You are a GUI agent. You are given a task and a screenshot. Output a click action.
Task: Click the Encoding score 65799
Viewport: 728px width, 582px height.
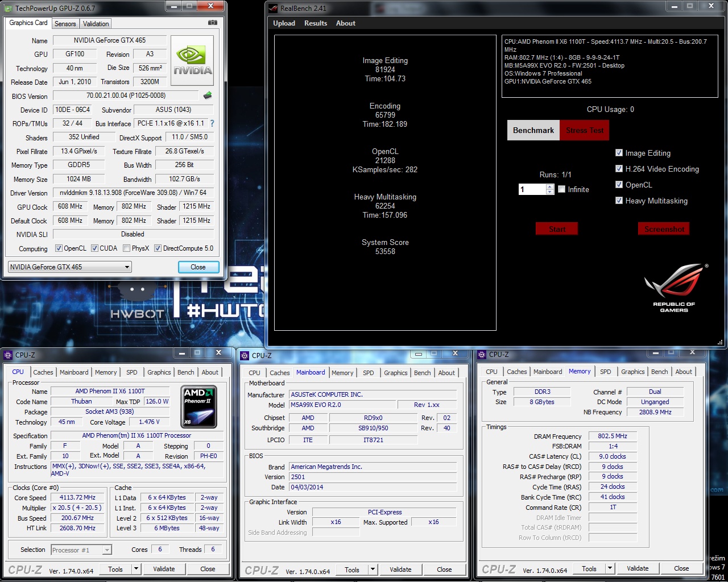pyautogui.click(x=385, y=115)
